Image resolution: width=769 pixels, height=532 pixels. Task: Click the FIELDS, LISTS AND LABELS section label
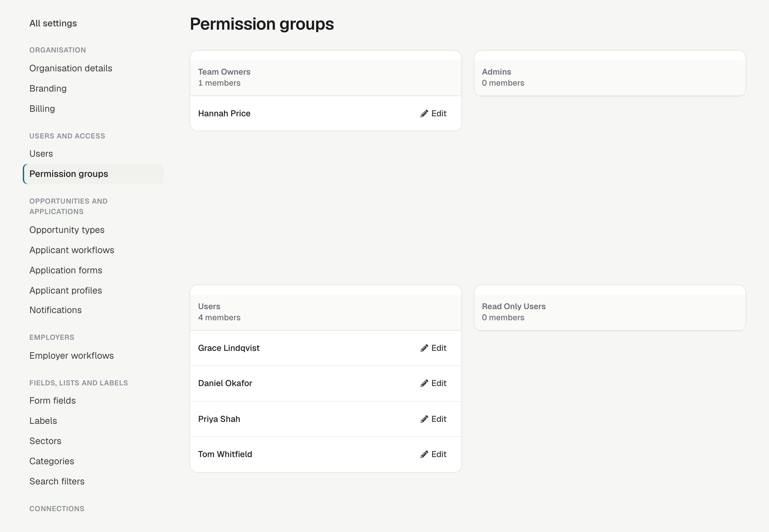[78, 383]
